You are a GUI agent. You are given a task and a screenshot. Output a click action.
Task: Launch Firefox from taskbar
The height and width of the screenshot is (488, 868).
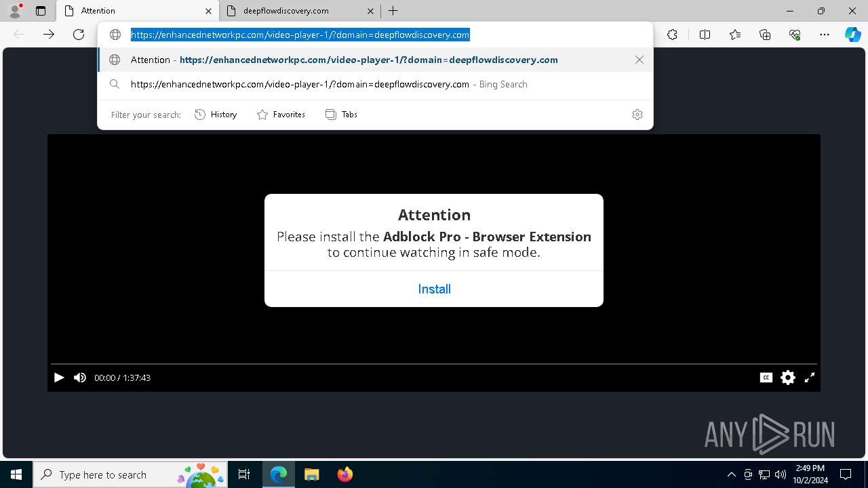click(x=345, y=474)
